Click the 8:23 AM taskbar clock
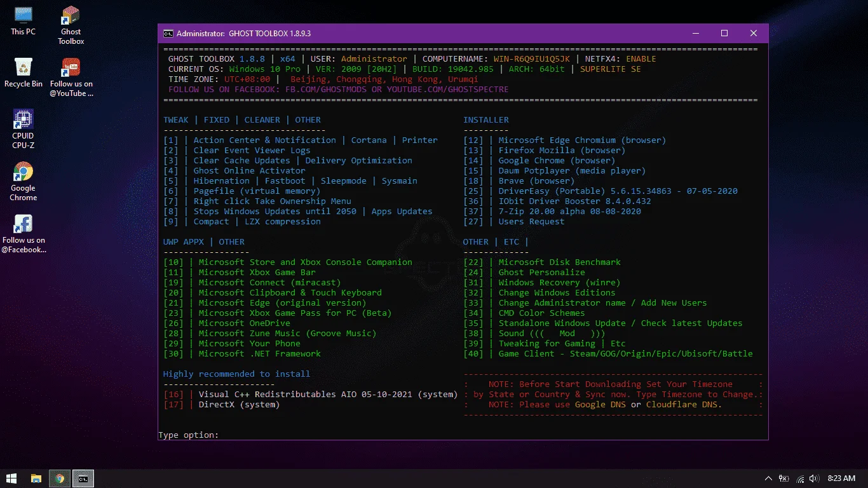Viewport: 868px width, 488px height. click(841, 478)
